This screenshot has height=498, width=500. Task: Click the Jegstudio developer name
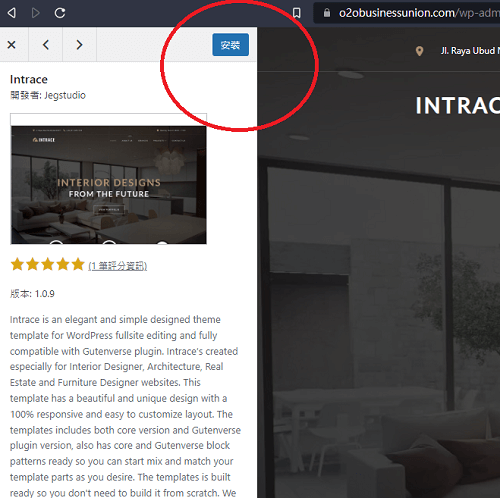click(65, 95)
